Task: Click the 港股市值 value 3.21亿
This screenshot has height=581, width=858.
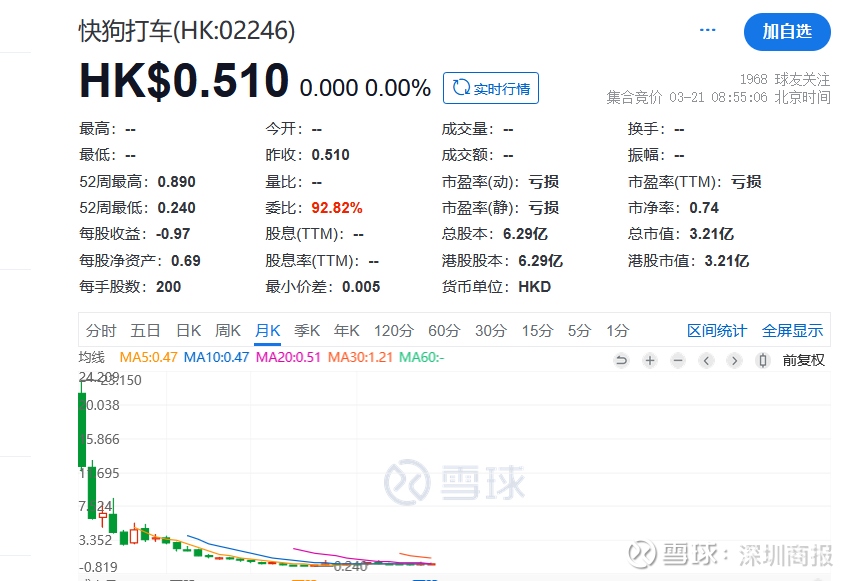Action: (727, 260)
